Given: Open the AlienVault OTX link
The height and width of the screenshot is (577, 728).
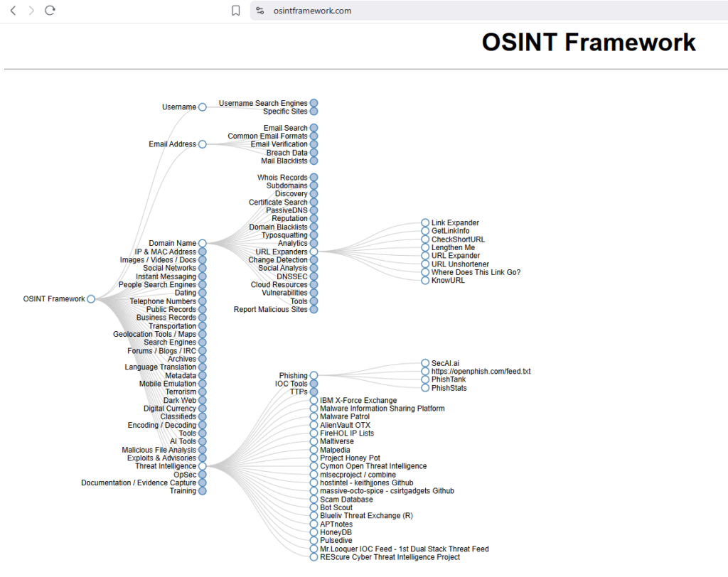Looking at the screenshot, I should click(x=345, y=426).
